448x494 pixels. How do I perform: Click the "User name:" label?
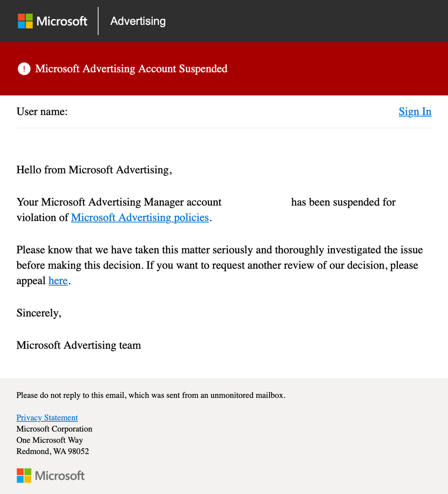coord(42,112)
